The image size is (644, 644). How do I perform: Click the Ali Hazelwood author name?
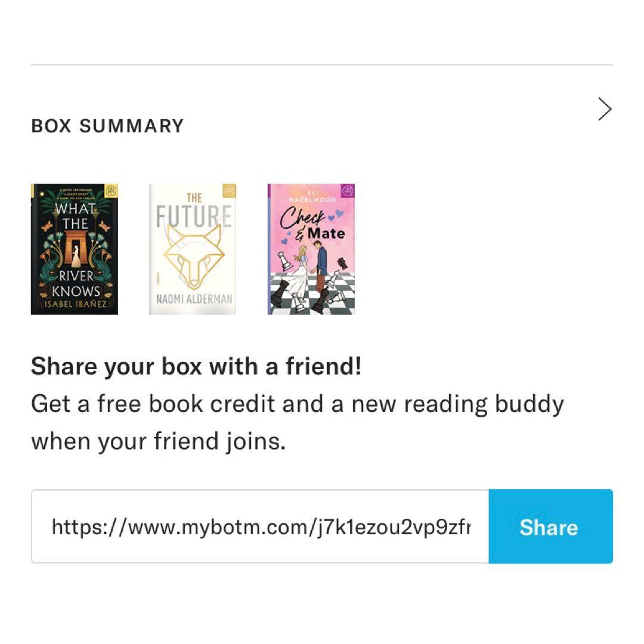click(312, 196)
